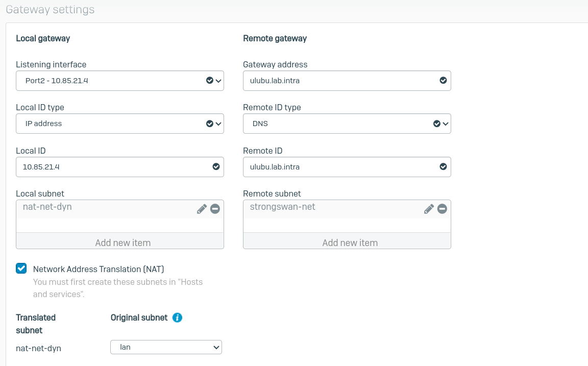Select the strongswan-net entry in Remote subnet list
588x366 pixels.
point(282,207)
